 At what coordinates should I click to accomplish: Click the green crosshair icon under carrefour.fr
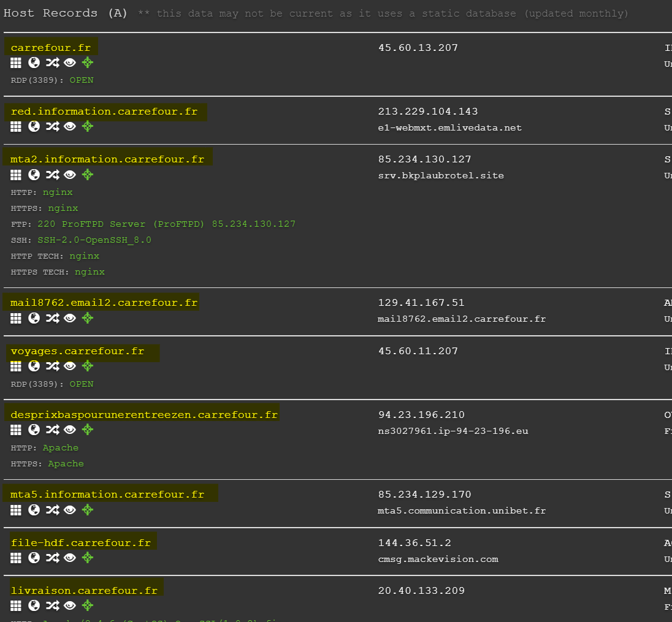88,63
